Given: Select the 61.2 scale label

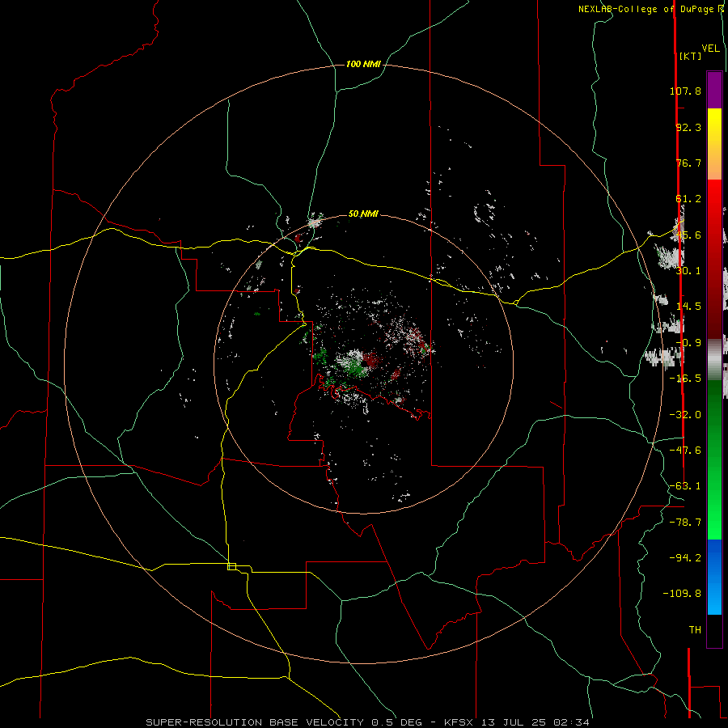Looking at the screenshot, I should [688, 199].
